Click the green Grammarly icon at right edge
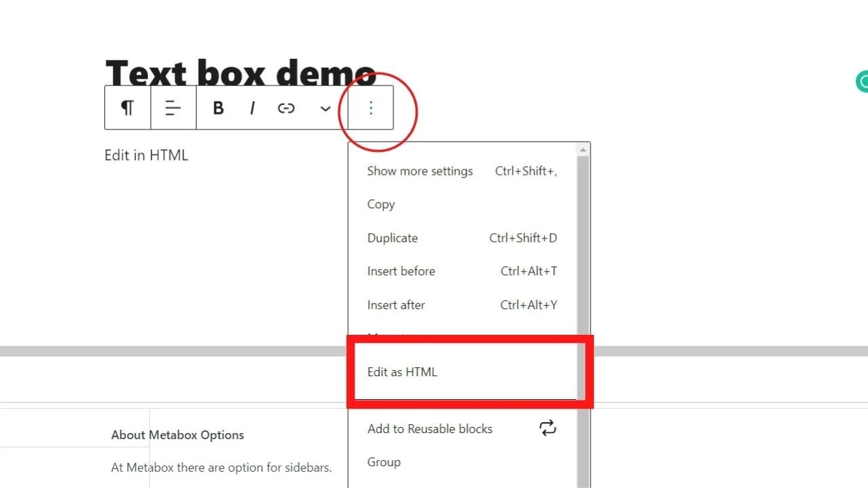This screenshot has height=488, width=868. [863, 82]
